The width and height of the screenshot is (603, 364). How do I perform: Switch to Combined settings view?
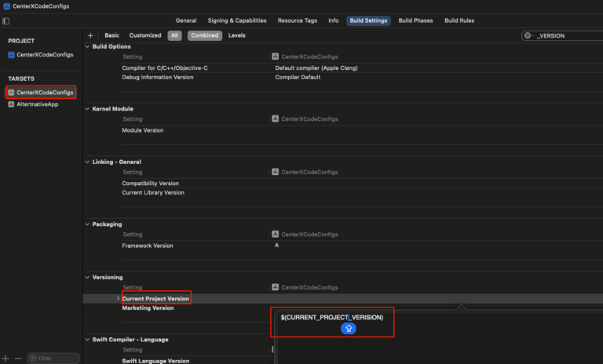click(205, 35)
